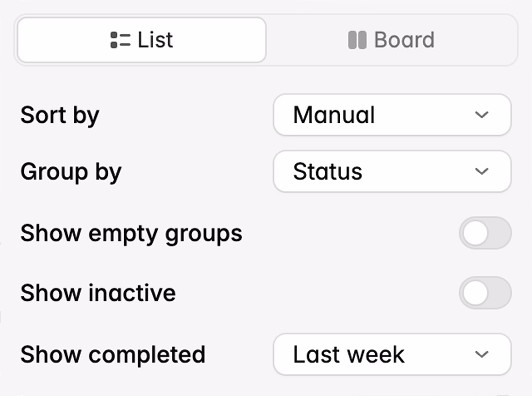
Task: Open the Show completed Last week dropdown
Action: pos(392,354)
